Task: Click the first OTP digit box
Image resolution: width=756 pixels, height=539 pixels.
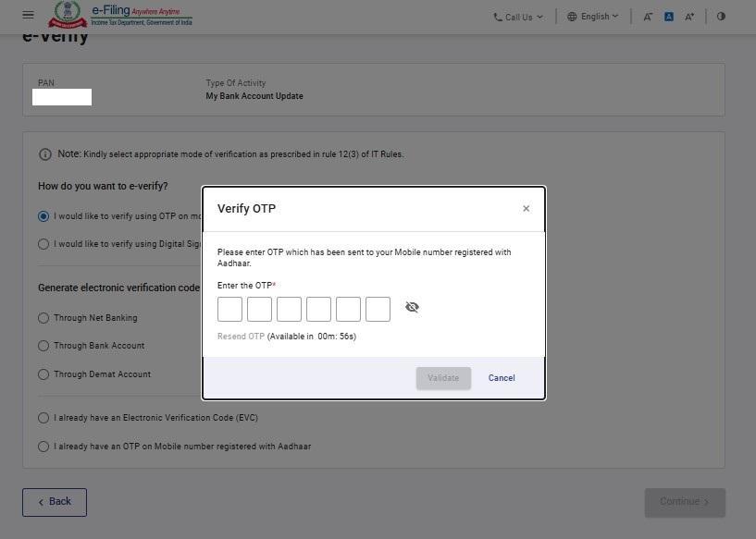Action: [229, 309]
